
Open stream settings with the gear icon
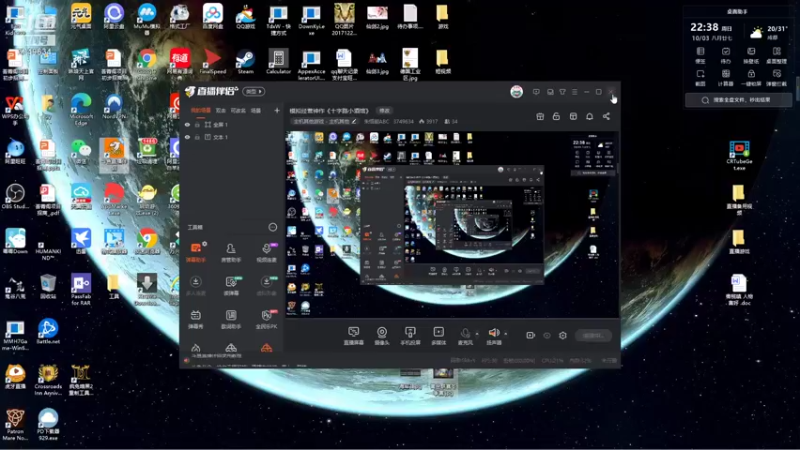[563, 335]
